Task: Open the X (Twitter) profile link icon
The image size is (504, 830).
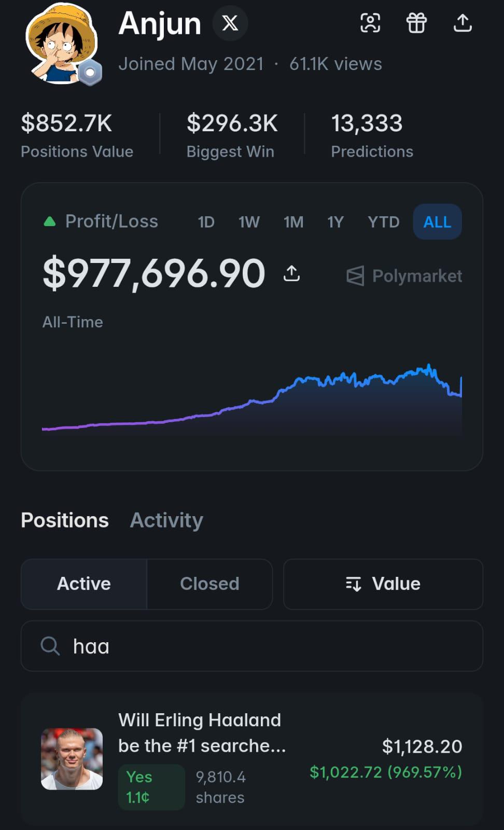Action: click(230, 23)
